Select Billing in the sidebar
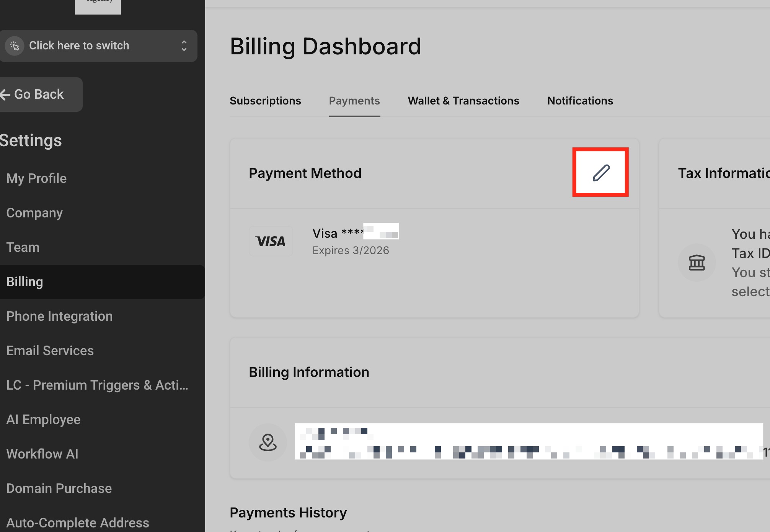The height and width of the screenshot is (532, 770). click(x=102, y=282)
